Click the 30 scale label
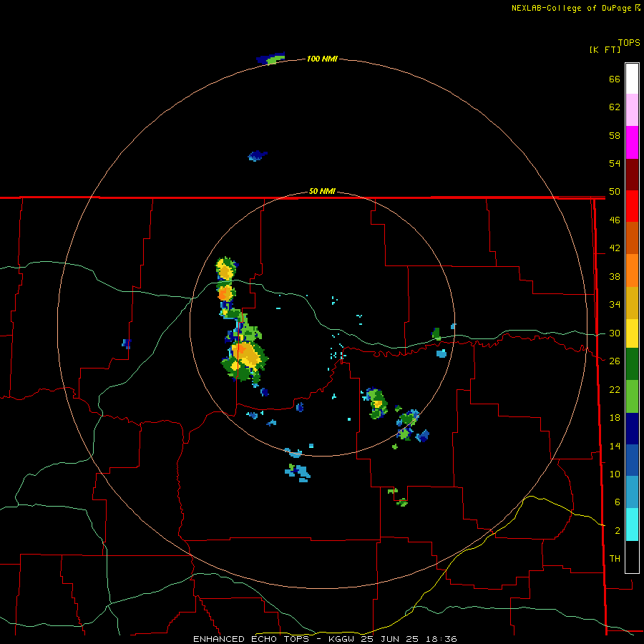 pos(615,333)
